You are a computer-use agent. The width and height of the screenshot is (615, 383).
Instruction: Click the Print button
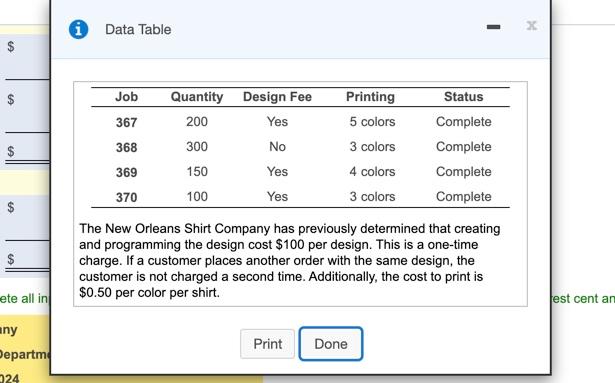click(267, 344)
